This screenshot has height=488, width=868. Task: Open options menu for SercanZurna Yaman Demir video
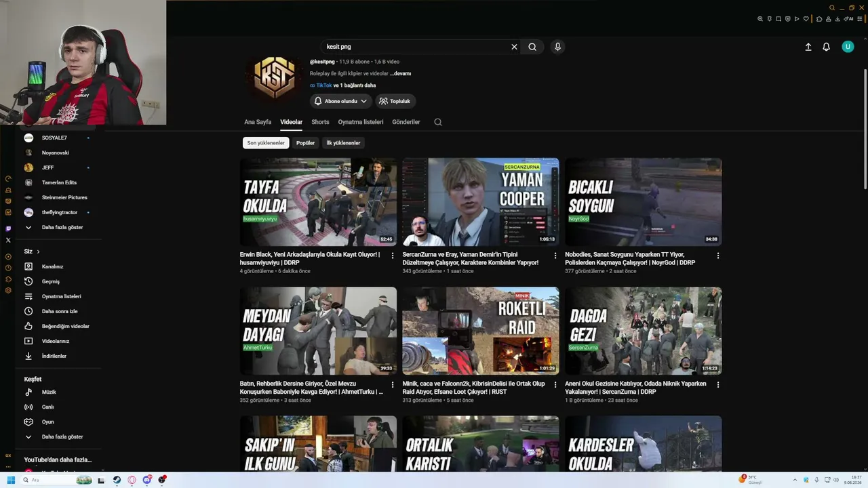(555, 256)
